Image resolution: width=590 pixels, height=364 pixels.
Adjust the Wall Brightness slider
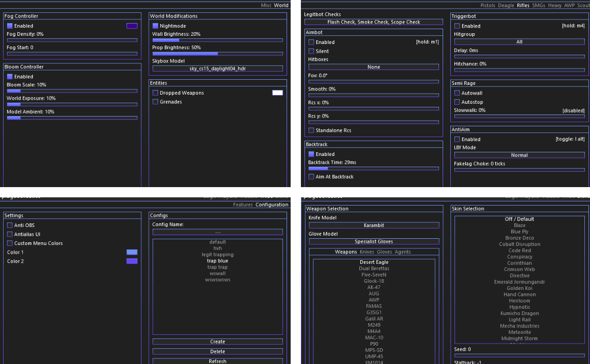point(217,40)
